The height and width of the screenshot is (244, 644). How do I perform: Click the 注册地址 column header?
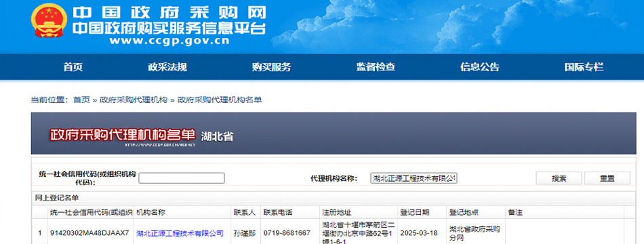(x=359, y=212)
